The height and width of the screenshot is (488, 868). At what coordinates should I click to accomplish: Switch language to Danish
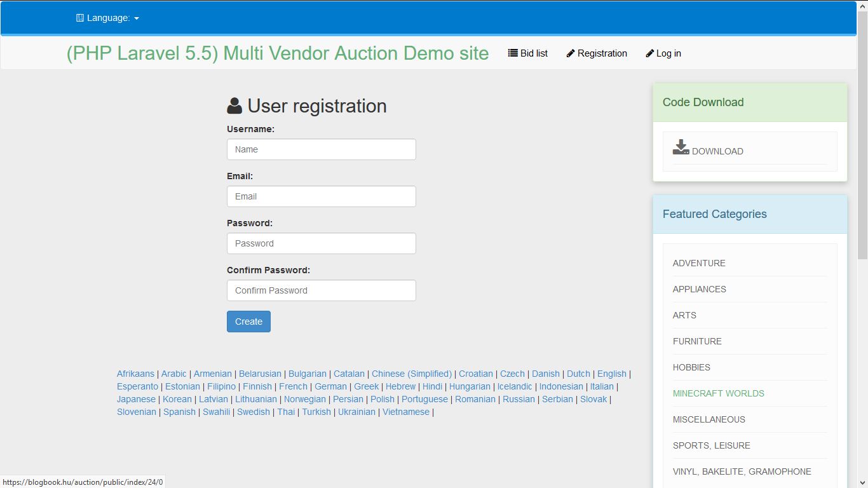tap(546, 374)
